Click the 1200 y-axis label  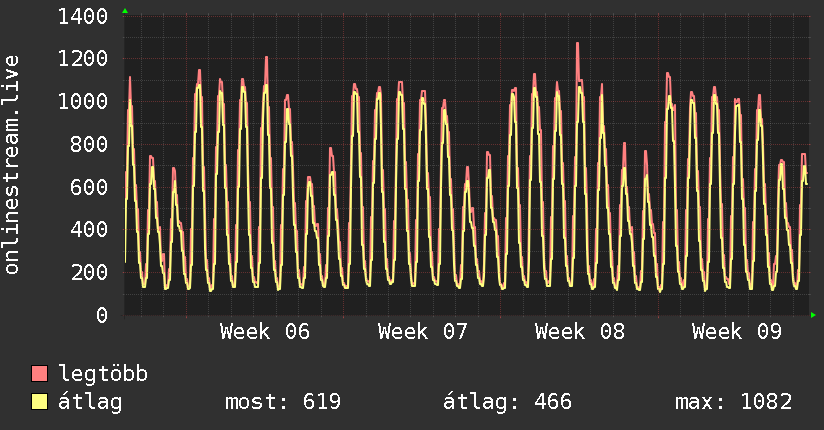click(x=83, y=59)
